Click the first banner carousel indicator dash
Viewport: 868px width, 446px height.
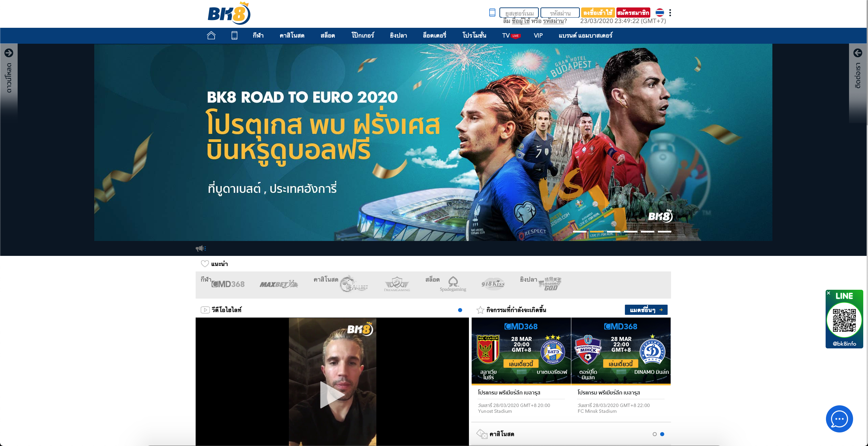click(579, 231)
